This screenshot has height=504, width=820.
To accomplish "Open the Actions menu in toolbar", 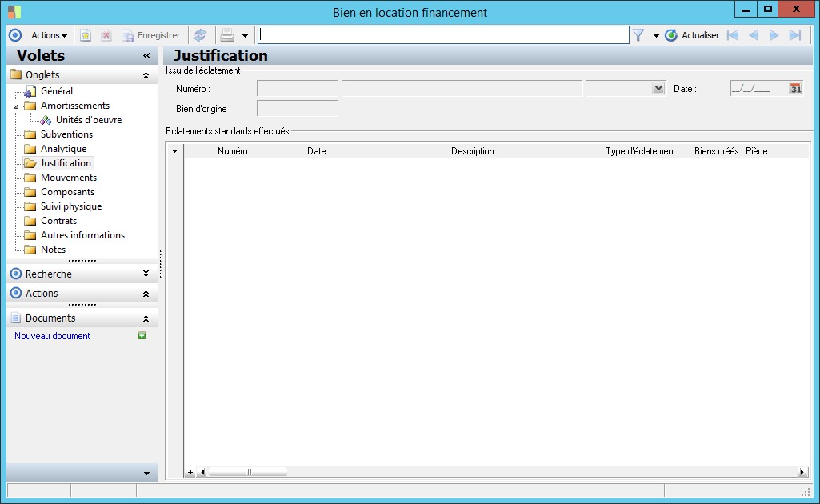I will click(49, 35).
